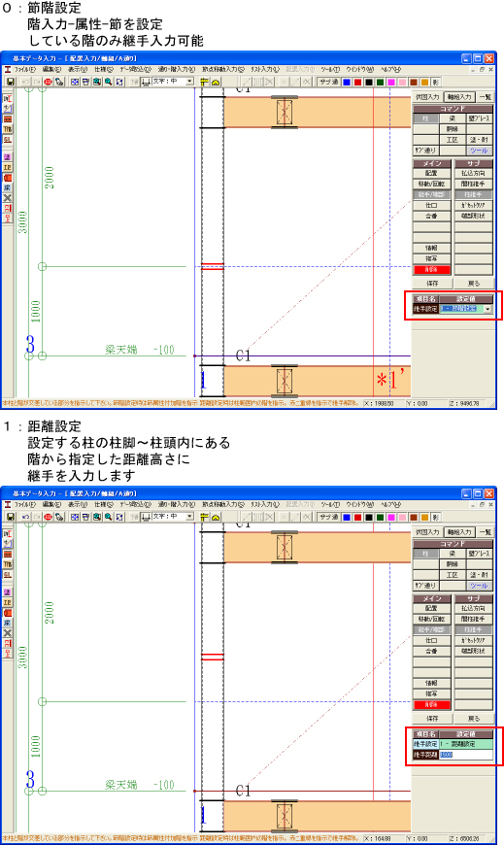
Task: Toggle the 柱継手 sub button in lower window
Action: point(473,629)
